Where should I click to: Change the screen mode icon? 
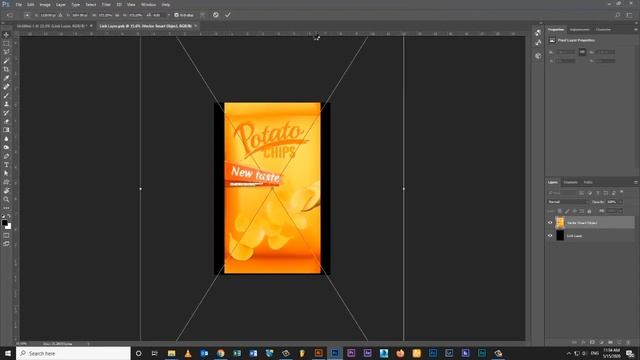[6, 244]
